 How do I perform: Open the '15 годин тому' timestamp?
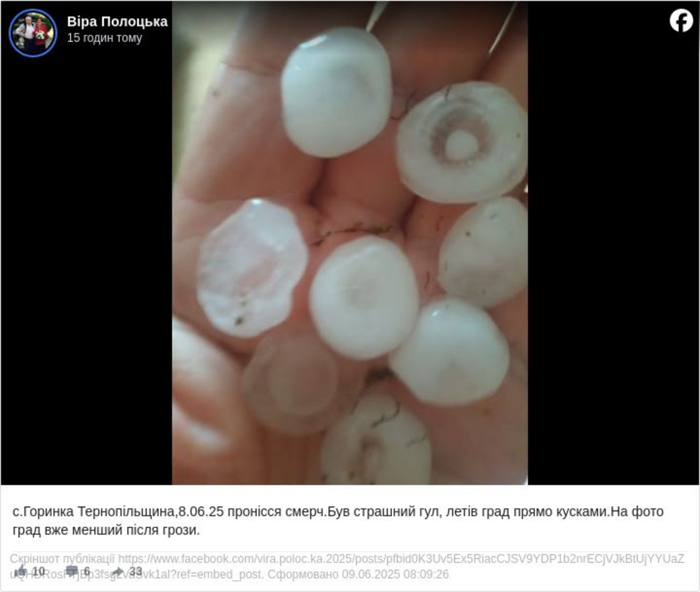click(x=104, y=38)
